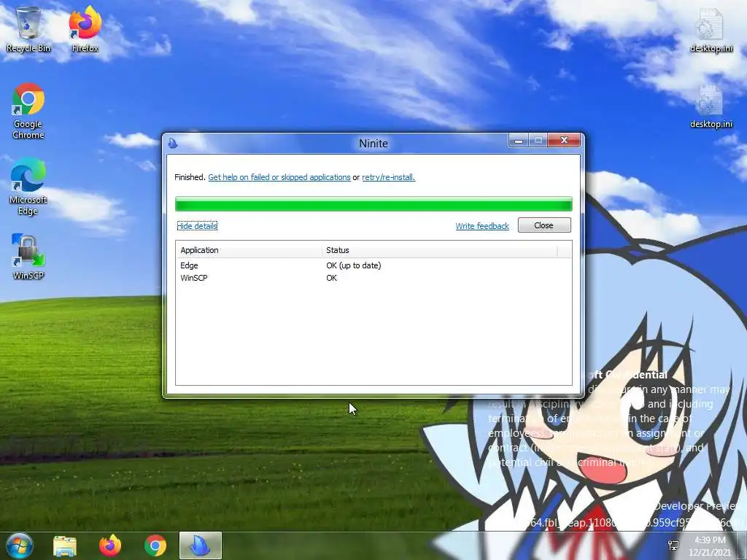Sort by the Application column header

pyautogui.click(x=249, y=250)
